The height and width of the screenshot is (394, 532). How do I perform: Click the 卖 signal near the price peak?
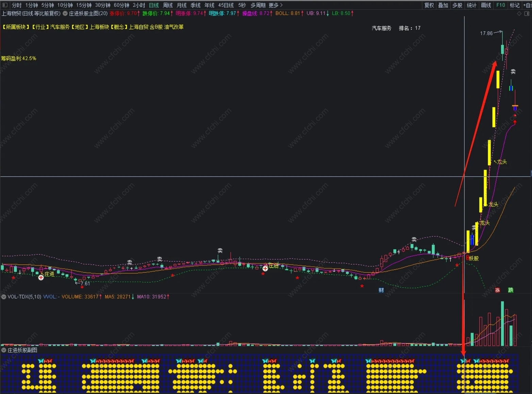pyautogui.click(x=513, y=72)
